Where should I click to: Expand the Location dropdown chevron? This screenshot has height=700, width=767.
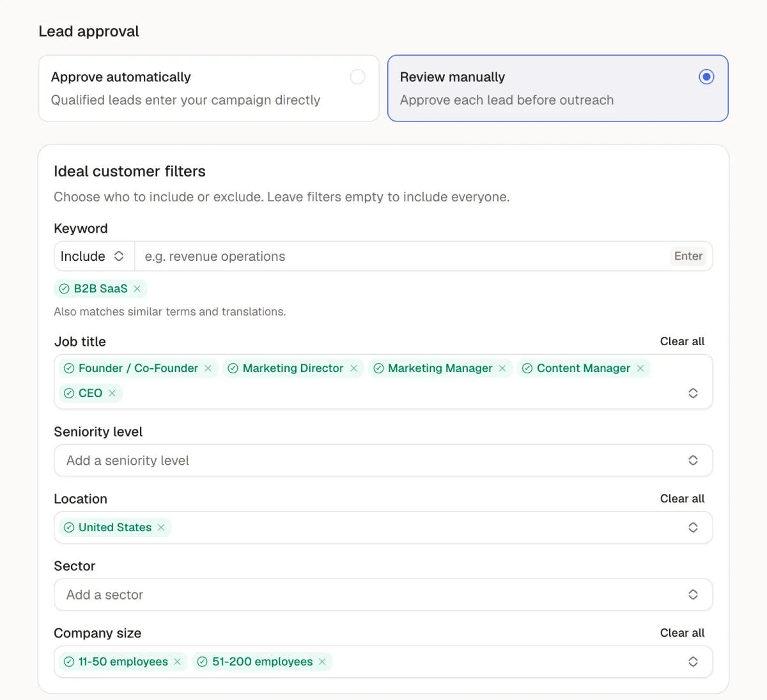click(693, 527)
